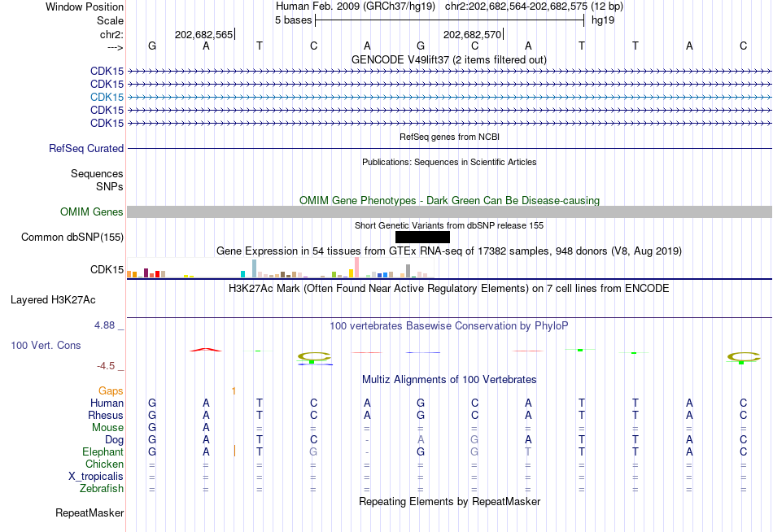773x532 pixels.
Task: Click the 4.88 PhyloP upper scale value
Action: click(x=104, y=325)
